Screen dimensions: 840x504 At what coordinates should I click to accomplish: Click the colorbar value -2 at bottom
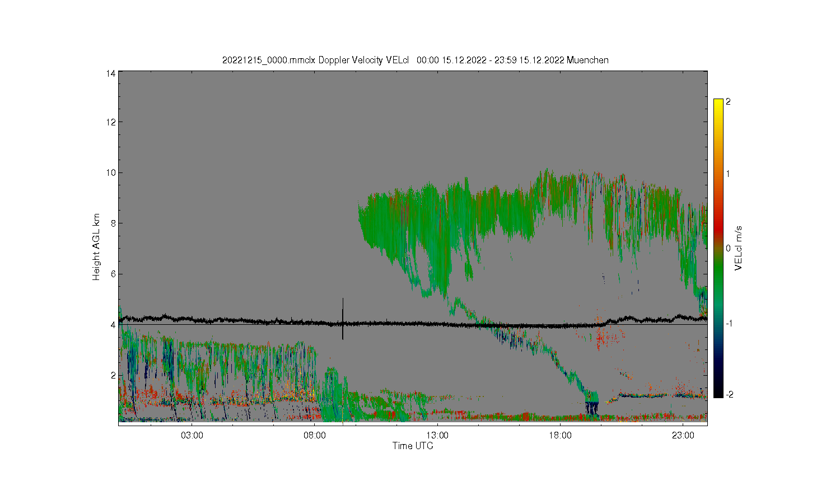(x=729, y=394)
